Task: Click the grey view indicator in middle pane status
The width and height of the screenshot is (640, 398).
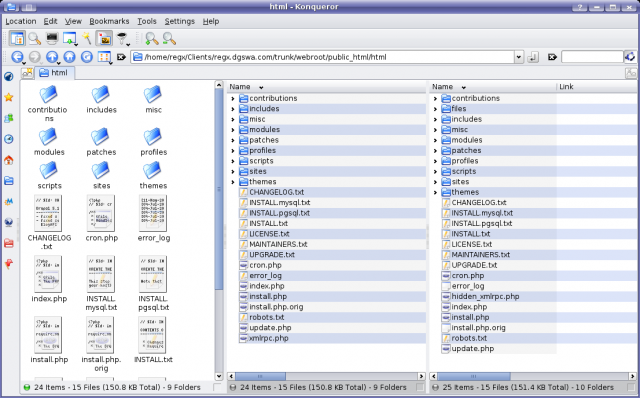Action: click(233, 387)
